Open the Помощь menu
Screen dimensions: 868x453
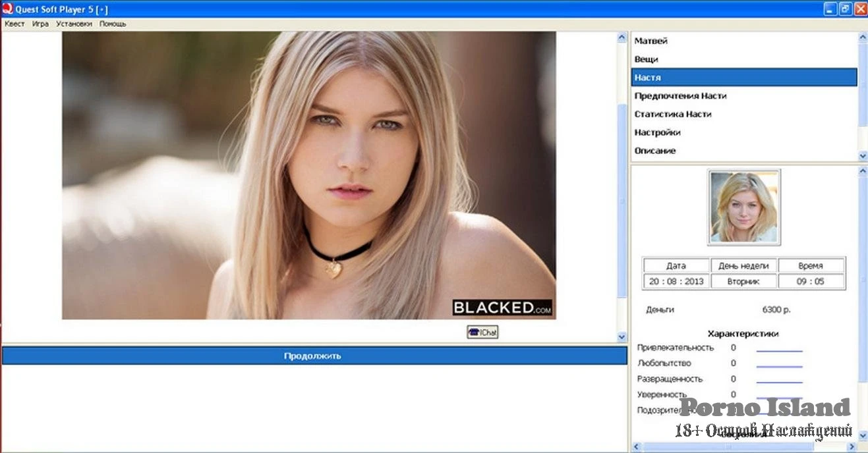click(x=113, y=24)
